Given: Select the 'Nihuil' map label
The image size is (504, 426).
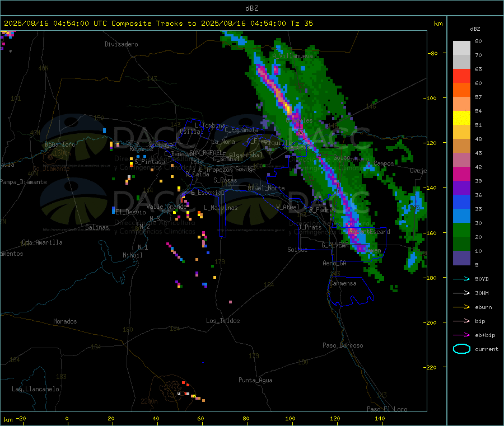Looking at the screenshot, I should [132, 255].
